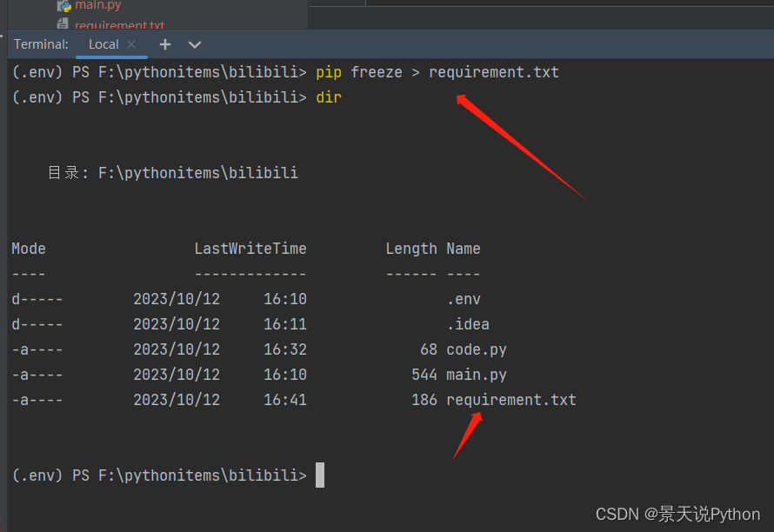Image resolution: width=774 pixels, height=532 pixels.
Task: Click the text file icon beside requirement.txt
Action: click(x=63, y=25)
